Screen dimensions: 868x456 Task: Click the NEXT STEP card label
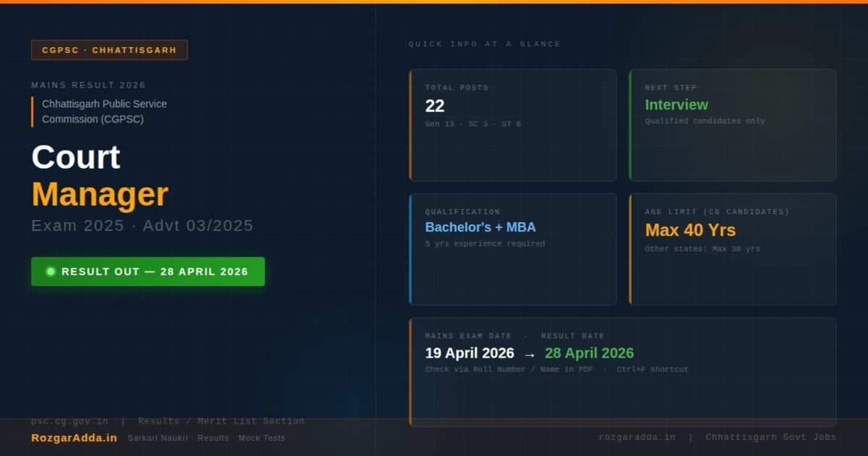click(x=671, y=88)
